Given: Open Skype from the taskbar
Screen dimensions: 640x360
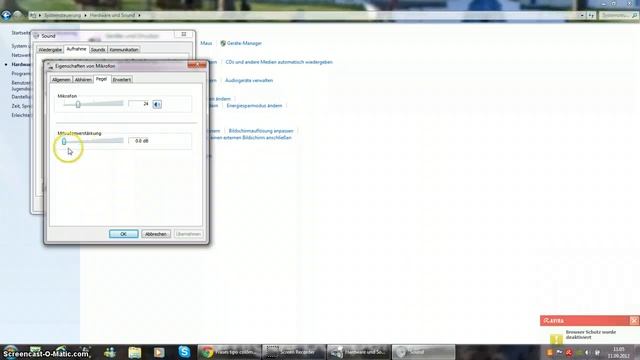Looking at the screenshot, I should tap(184, 351).
